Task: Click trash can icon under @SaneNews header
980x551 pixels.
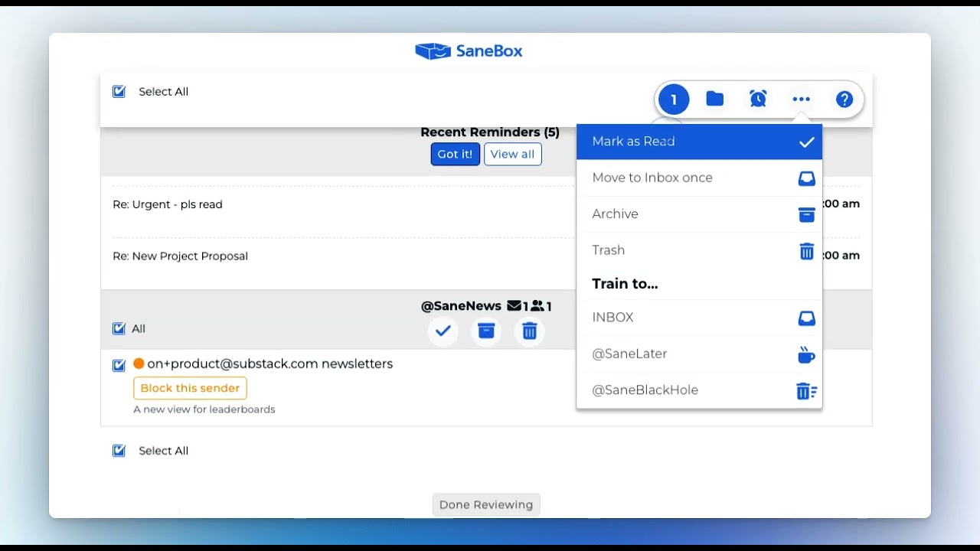Action: (529, 331)
